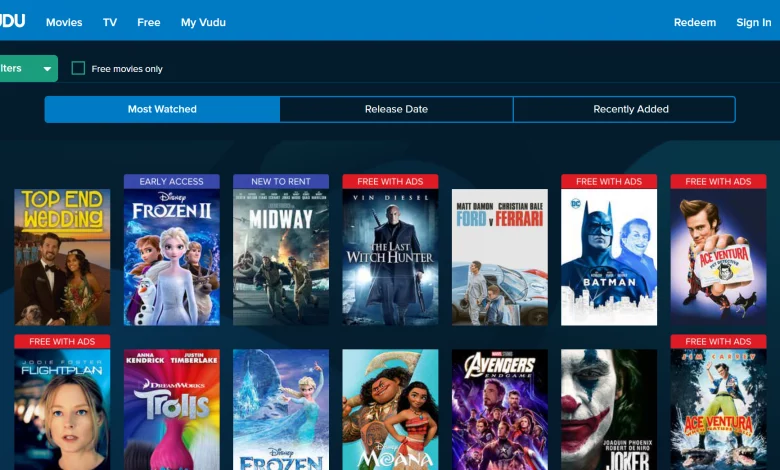The width and height of the screenshot is (780, 470).
Task: Switch to the Recently Added tab
Action: 624,109
